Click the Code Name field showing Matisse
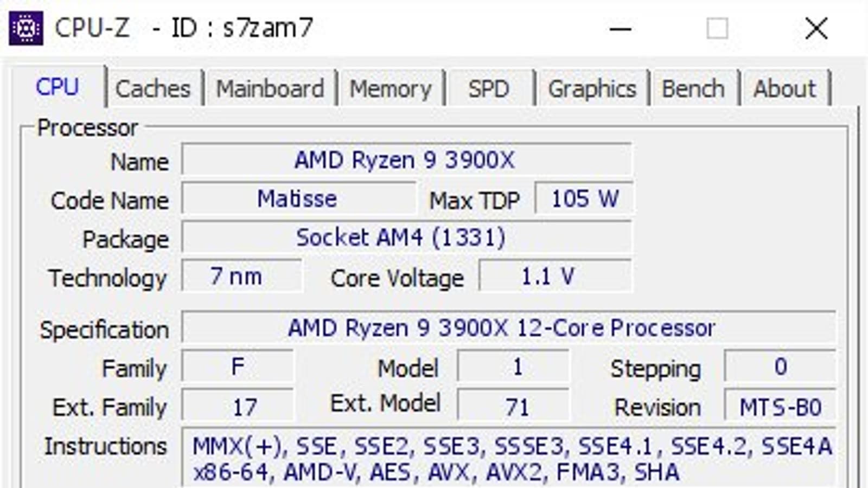 297,199
